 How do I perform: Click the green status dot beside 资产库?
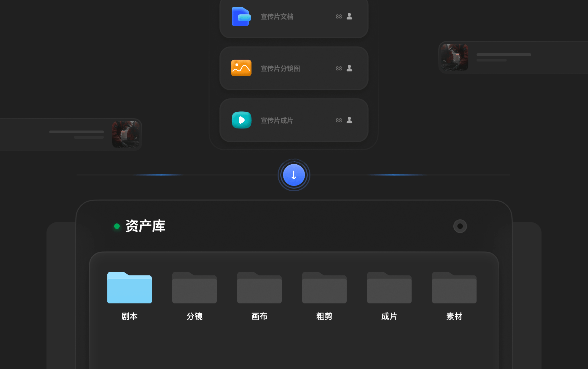117,226
